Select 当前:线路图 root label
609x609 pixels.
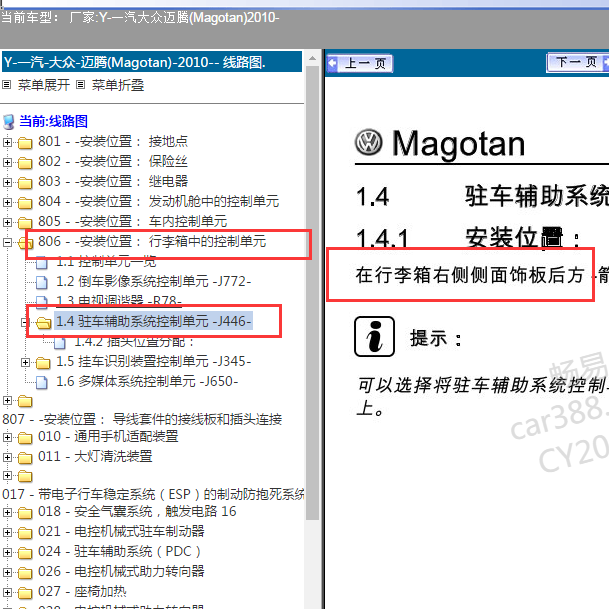pyautogui.click(x=54, y=121)
